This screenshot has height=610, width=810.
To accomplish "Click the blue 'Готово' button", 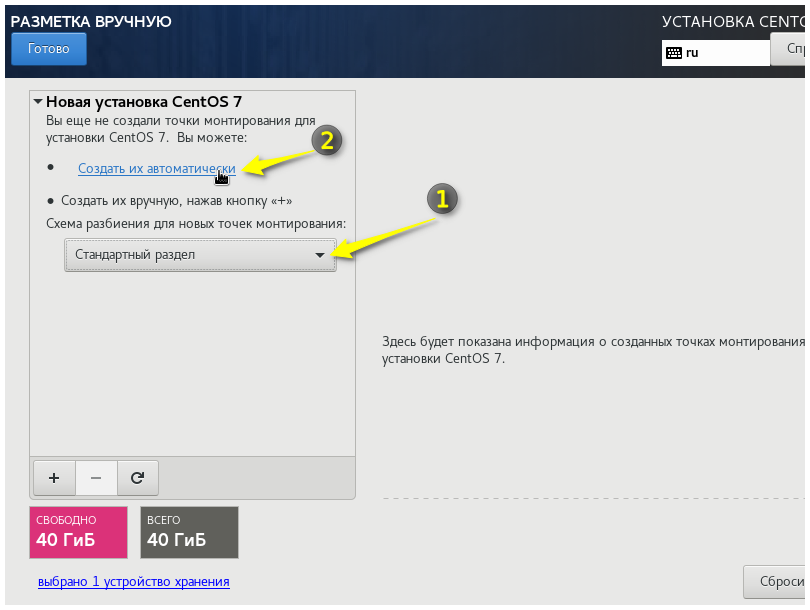I will [49, 49].
